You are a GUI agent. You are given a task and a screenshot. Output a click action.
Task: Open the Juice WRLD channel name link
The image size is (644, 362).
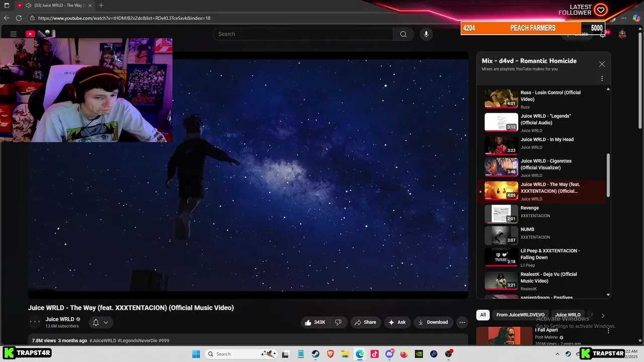point(60,319)
